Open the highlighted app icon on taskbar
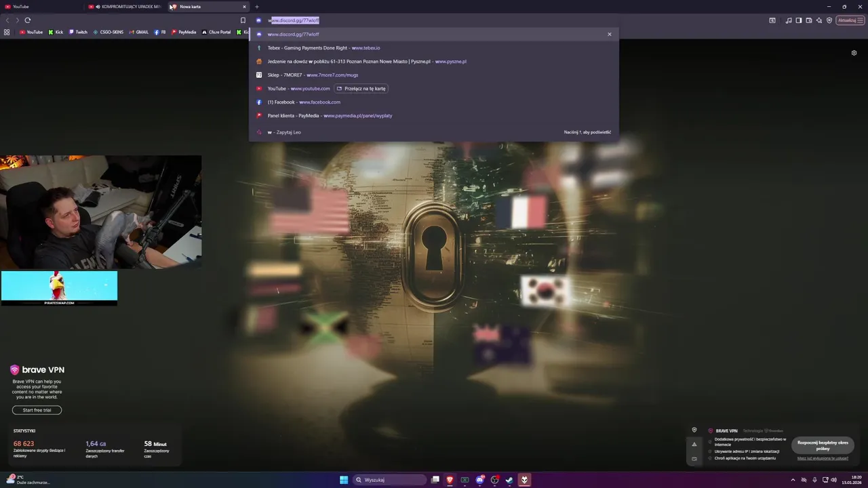Viewport: 868px width, 488px height. (x=524, y=480)
